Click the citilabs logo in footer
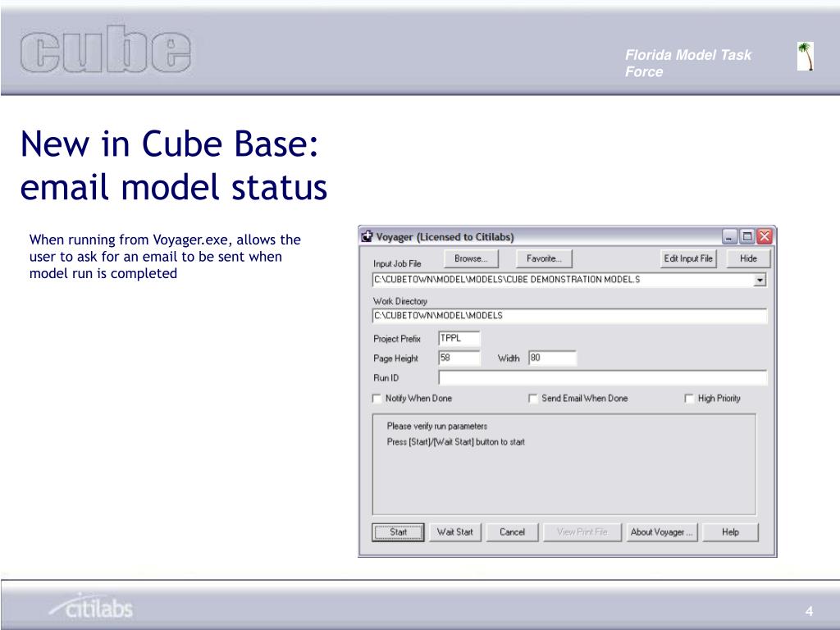The height and width of the screenshot is (630, 840). pos(91,606)
